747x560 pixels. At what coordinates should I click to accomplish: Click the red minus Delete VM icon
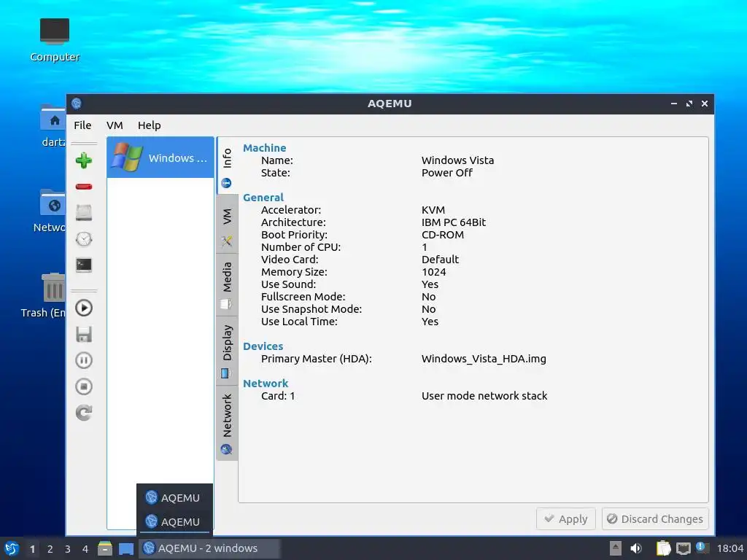(x=84, y=187)
